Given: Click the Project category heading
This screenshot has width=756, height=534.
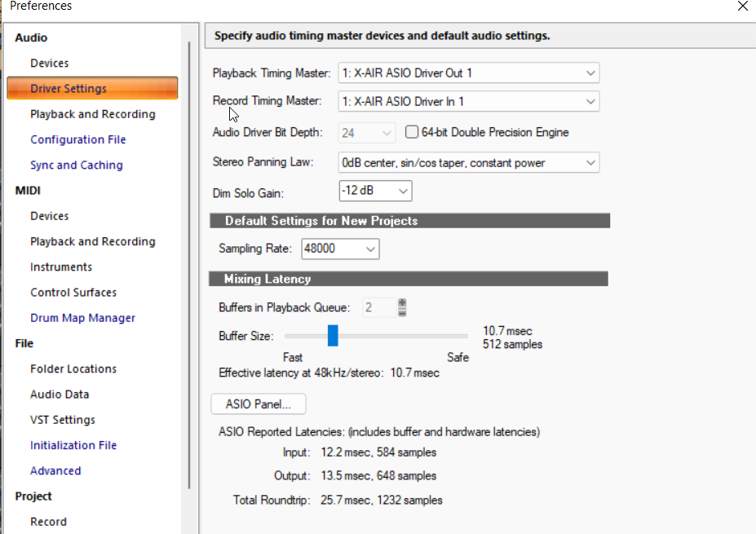Looking at the screenshot, I should pos(33,496).
